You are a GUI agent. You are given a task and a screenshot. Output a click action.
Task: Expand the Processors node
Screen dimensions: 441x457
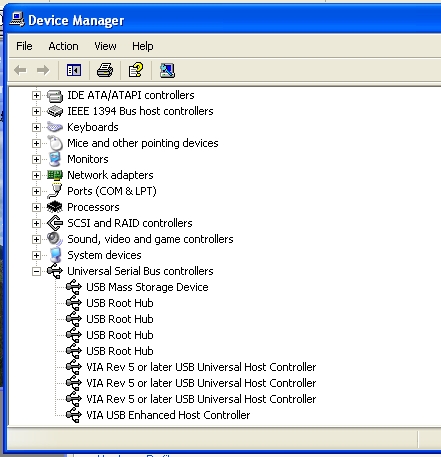pyautogui.click(x=36, y=208)
